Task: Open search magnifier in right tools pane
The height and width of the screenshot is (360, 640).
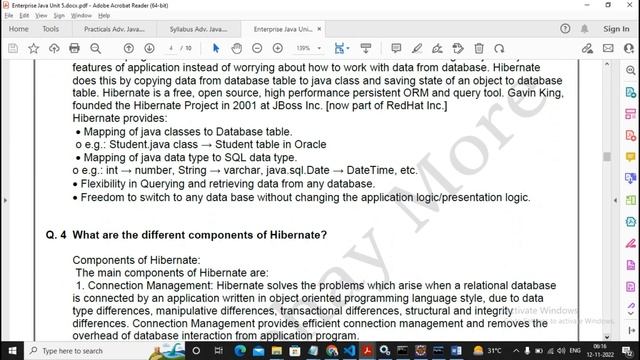Action: click(631, 70)
